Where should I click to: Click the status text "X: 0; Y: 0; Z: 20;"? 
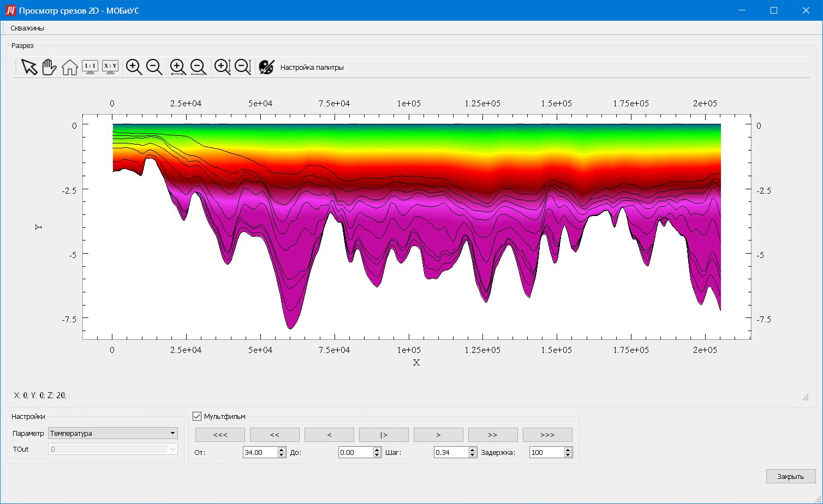point(40,395)
